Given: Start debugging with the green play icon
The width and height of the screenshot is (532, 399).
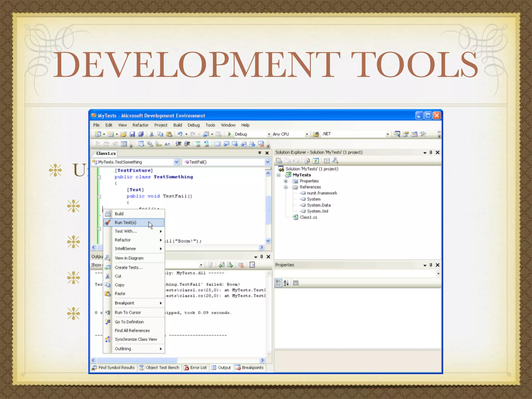Looking at the screenshot, I should click(x=229, y=134).
